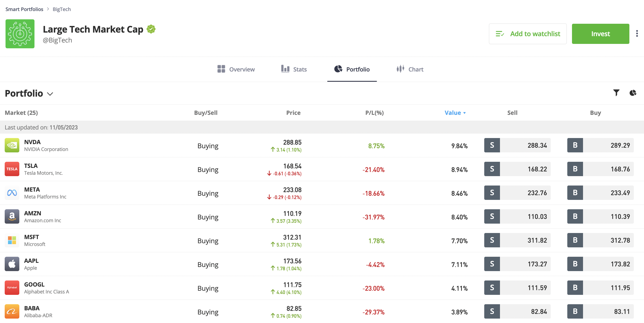Viewport: 644px width, 323px height.
Task: Buy GOOGL at 111.95
Action: coord(600,288)
